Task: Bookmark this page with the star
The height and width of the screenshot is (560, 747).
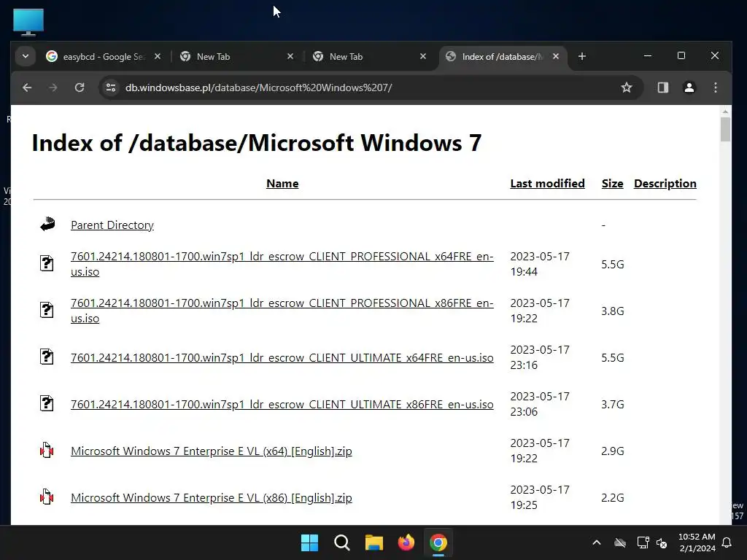Action: point(627,87)
